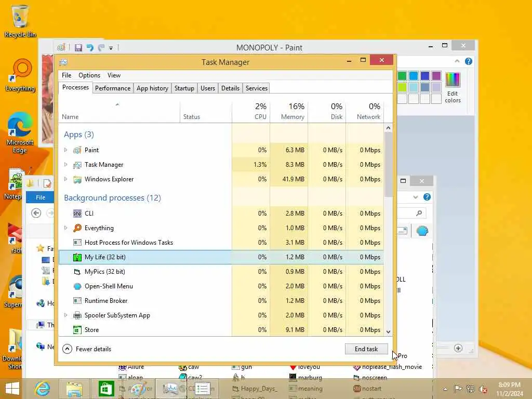This screenshot has height=399, width=532.
Task: Click the process list scroll up arrow
Action: [x=389, y=128]
